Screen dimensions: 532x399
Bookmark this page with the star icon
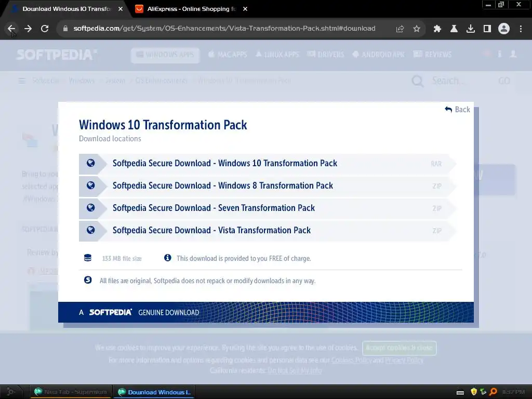click(x=417, y=29)
